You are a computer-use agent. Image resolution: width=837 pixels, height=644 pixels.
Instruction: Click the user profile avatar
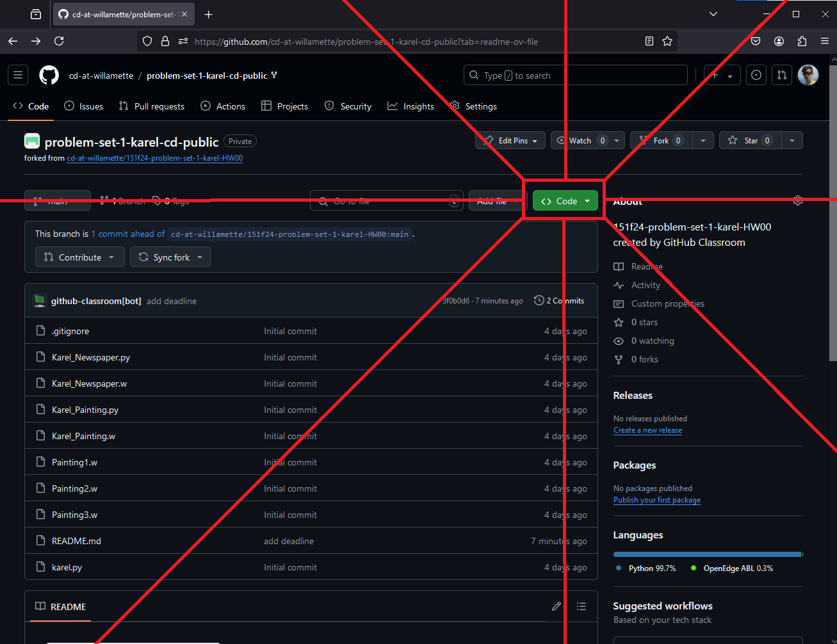point(808,76)
